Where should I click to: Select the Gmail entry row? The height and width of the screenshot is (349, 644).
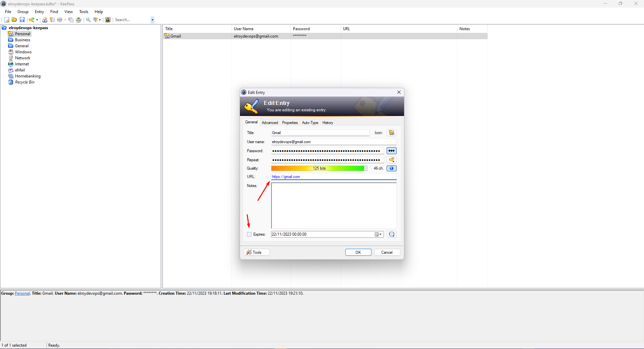(325, 36)
